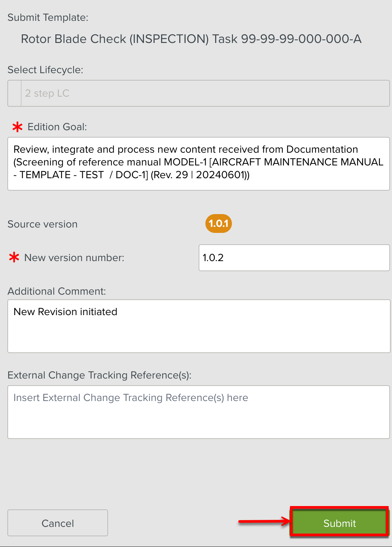
Task: Focus the Edition Goal text area
Action: click(x=198, y=163)
